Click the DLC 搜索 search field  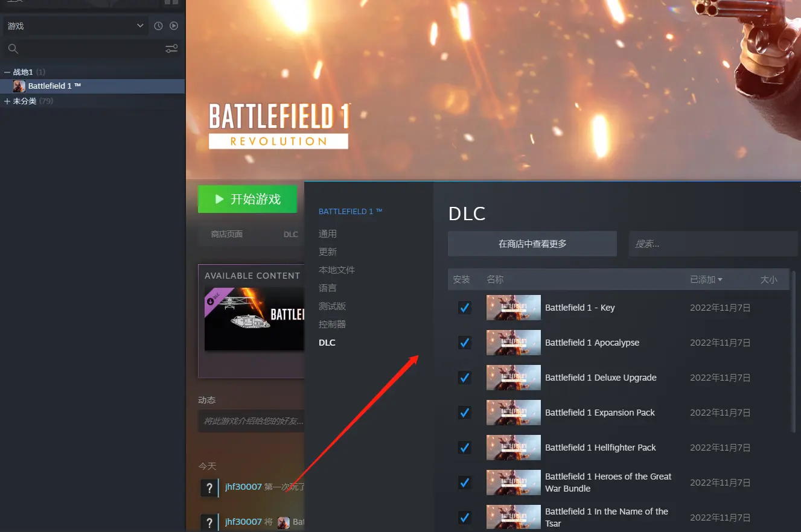[x=713, y=244]
